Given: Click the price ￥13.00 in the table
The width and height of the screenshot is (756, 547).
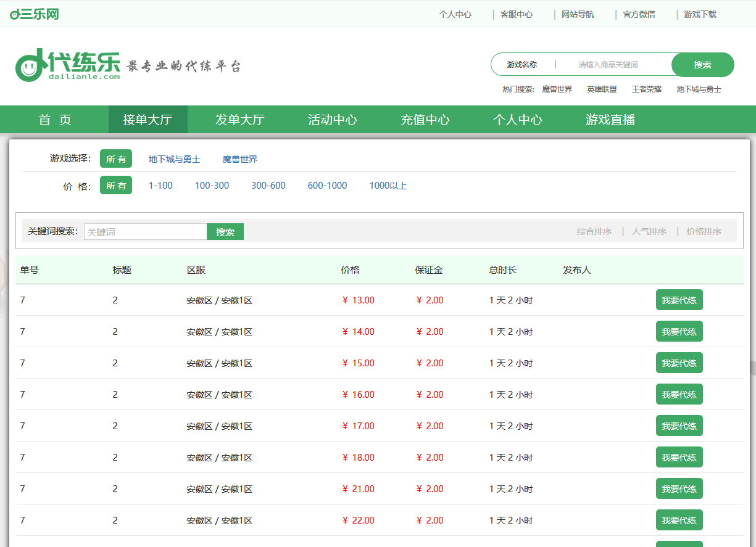Looking at the screenshot, I should 358,300.
